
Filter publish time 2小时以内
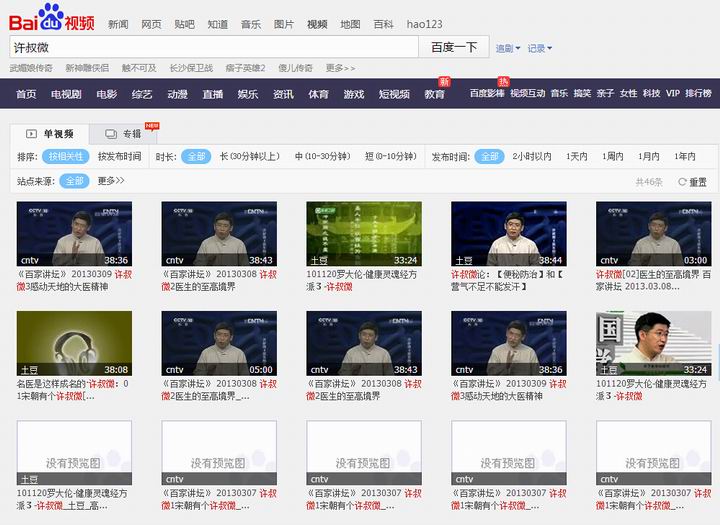532,157
